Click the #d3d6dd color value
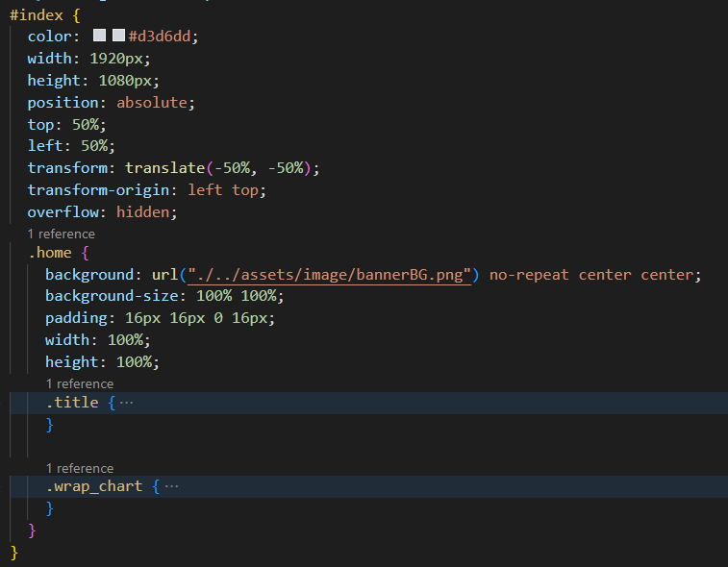 (x=160, y=37)
